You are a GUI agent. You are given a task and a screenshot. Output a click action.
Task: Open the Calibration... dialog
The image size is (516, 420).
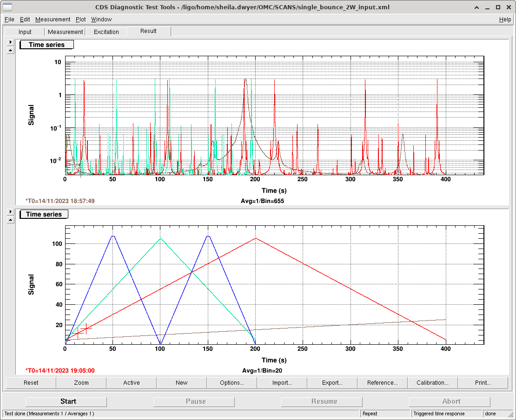tap(432, 383)
